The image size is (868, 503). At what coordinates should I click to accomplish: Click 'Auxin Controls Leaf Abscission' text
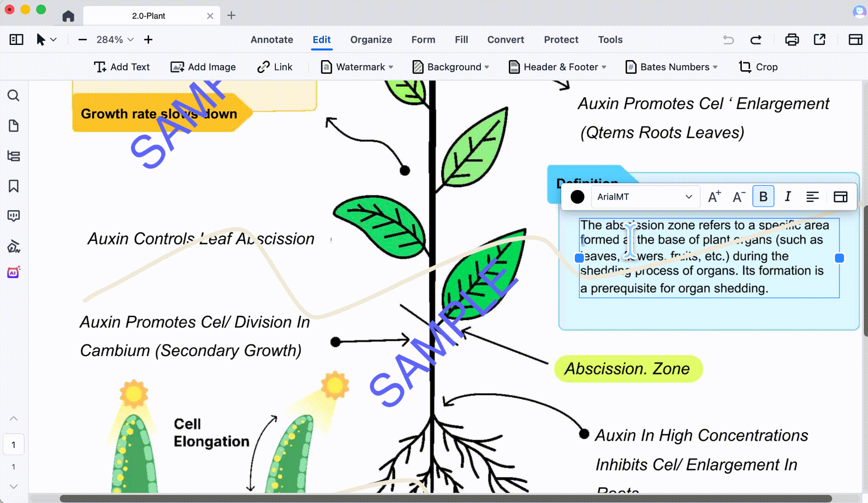(x=201, y=239)
